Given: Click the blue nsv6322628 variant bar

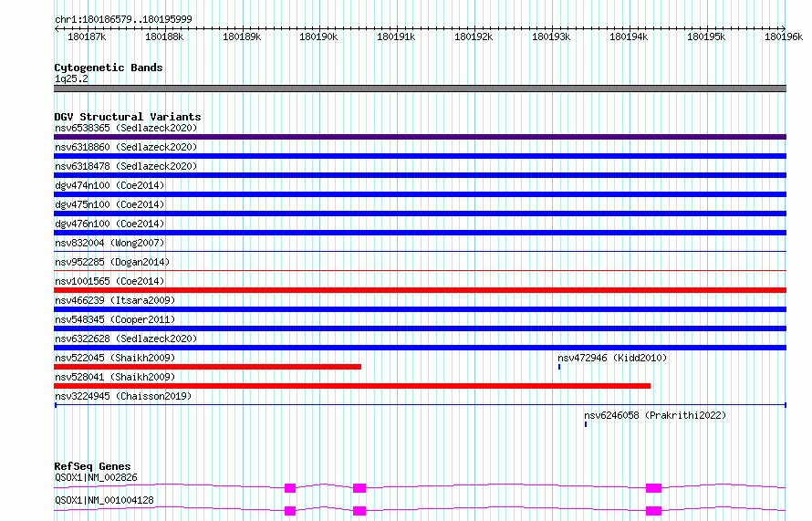Looking at the screenshot, I should (x=420, y=348).
